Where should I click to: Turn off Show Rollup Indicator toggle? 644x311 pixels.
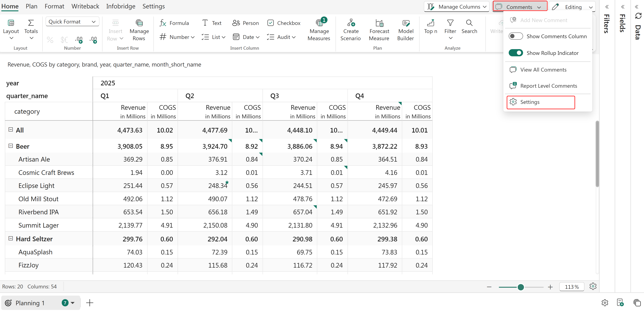coord(516,53)
